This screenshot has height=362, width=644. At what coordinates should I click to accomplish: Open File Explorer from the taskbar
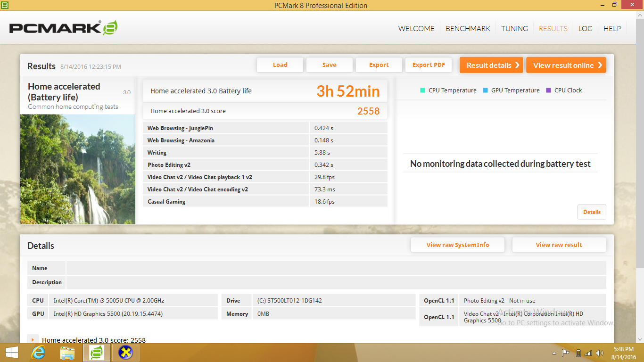click(x=67, y=353)
